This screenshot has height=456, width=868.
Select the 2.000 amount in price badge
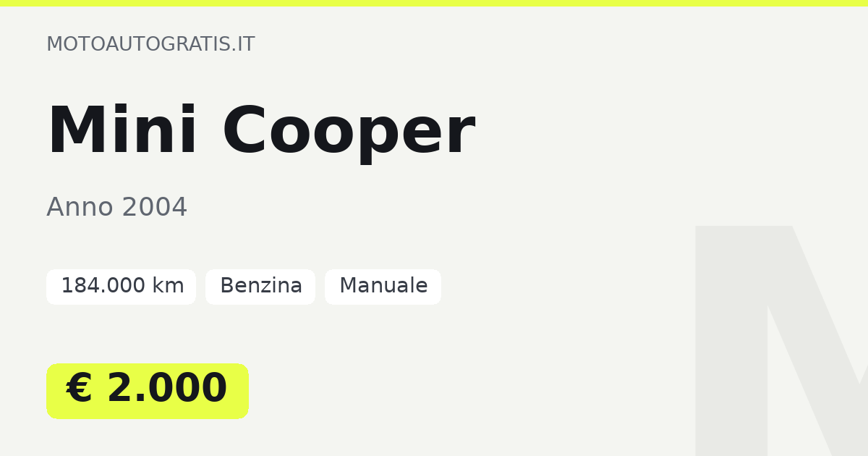[x=167, y=389]
